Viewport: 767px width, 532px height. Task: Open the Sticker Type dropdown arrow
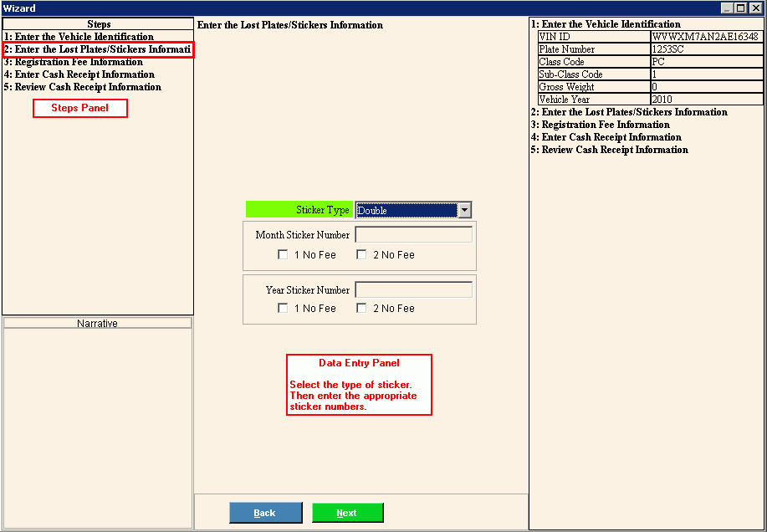coord(465,211)
